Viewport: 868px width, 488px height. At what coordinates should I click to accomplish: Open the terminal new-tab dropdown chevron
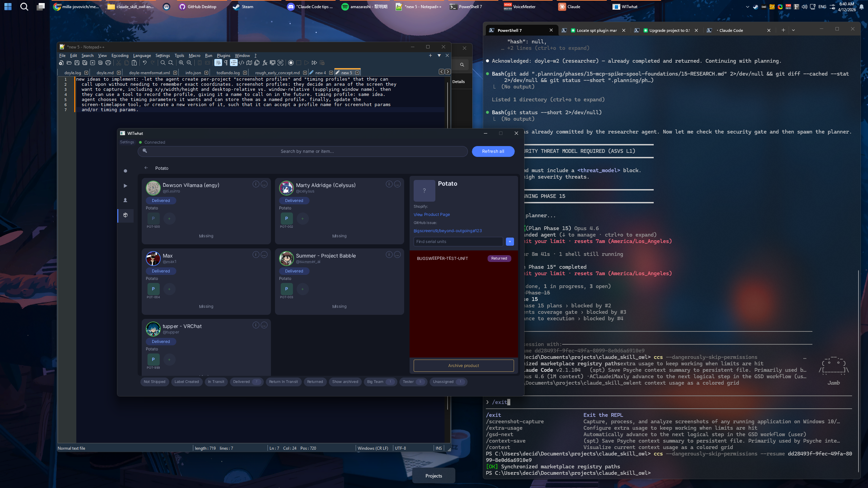click(x=793, y=30)
